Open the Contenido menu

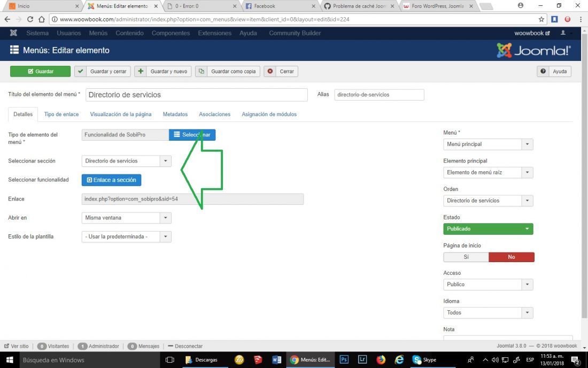[x=129, y=33]
